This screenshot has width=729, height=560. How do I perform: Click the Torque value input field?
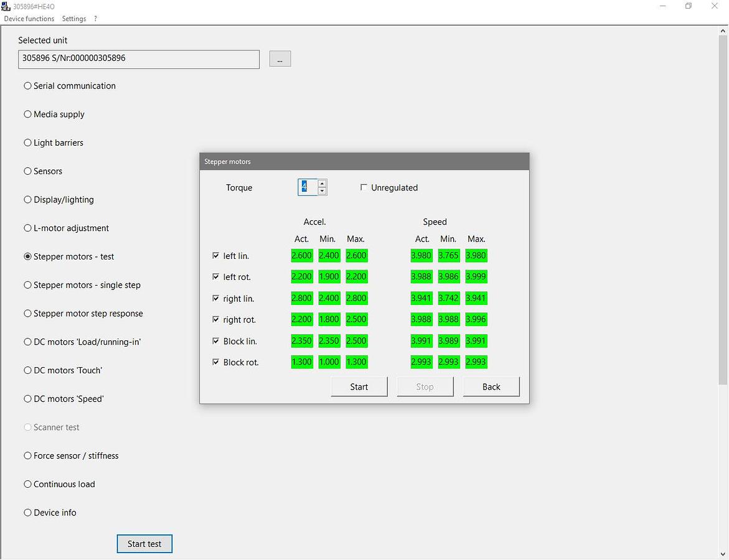[308, 187]
